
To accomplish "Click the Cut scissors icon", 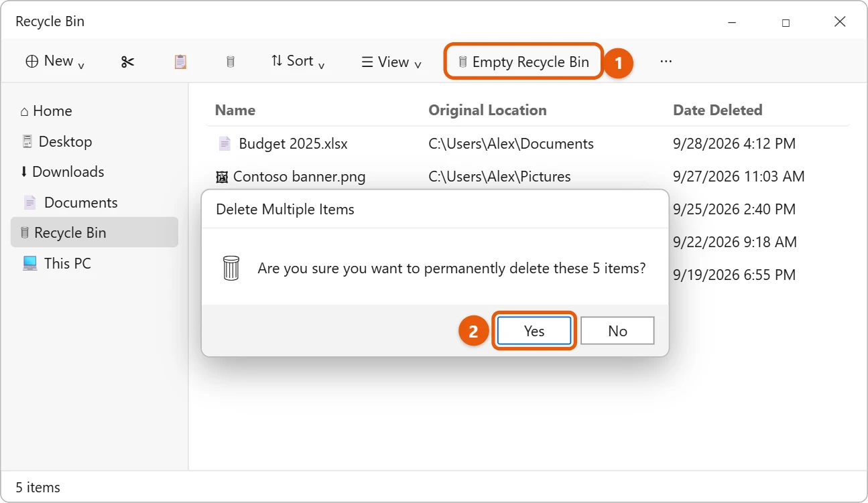I will point(127,62).
